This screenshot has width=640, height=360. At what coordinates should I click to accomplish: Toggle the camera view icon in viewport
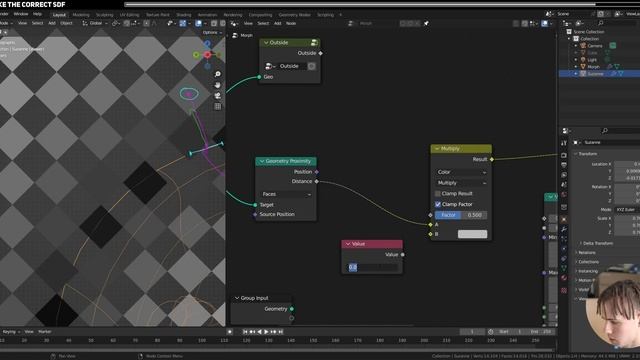(x=218, y=96)
